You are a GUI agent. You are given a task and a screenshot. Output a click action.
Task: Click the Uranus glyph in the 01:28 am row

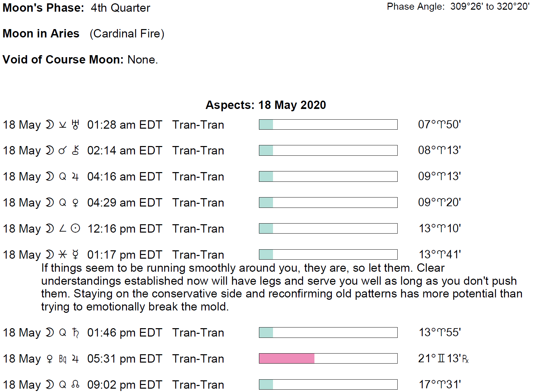tap(76, 125)
